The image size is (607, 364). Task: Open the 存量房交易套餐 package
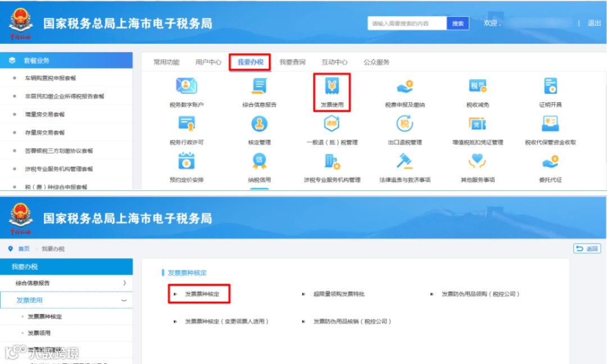44,133
